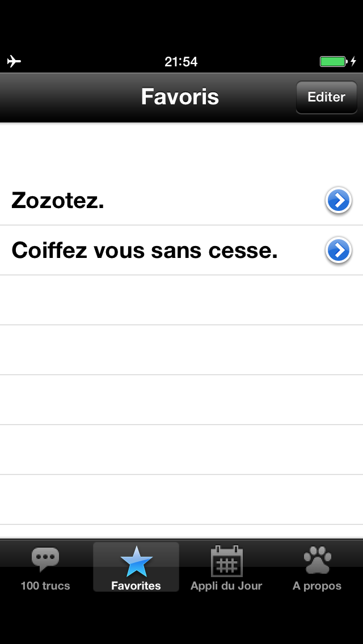Open details via the blue arrow on Zozotez
This screenshot has width=363, height=644.
339,200
